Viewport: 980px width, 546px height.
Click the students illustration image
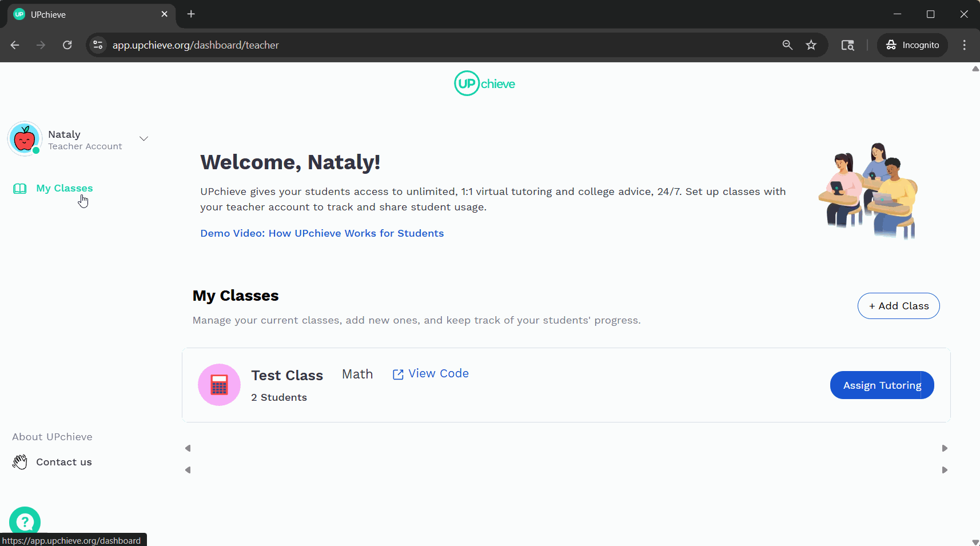pyautogui.click(x=868, y=190)
